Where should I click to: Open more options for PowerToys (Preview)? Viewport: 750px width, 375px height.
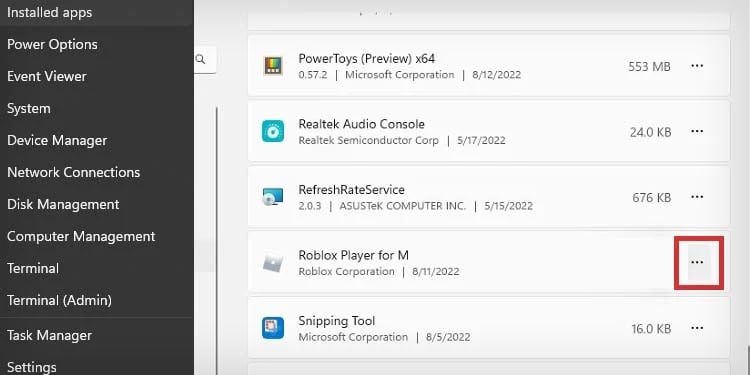tap(697, 66)
